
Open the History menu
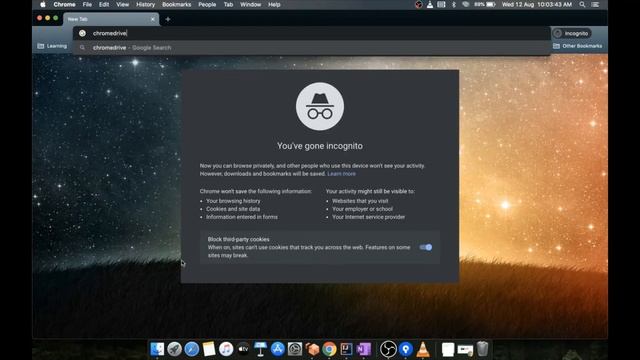(145, 4)
